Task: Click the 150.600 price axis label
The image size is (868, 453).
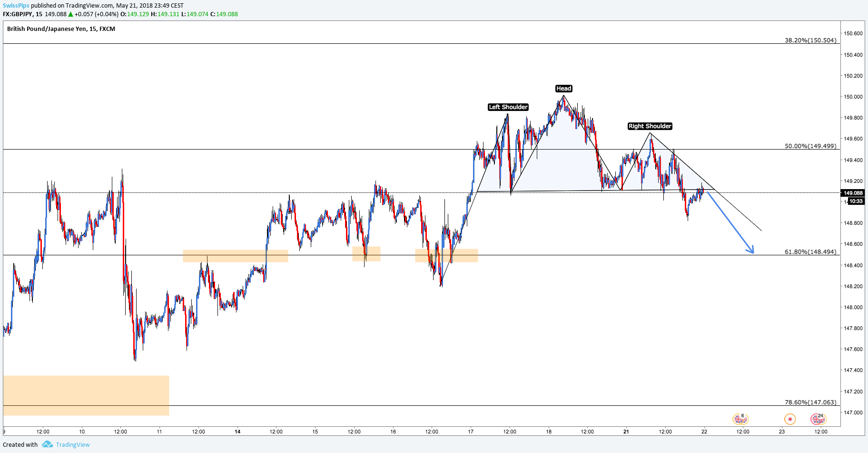Action: coord(853,33)
